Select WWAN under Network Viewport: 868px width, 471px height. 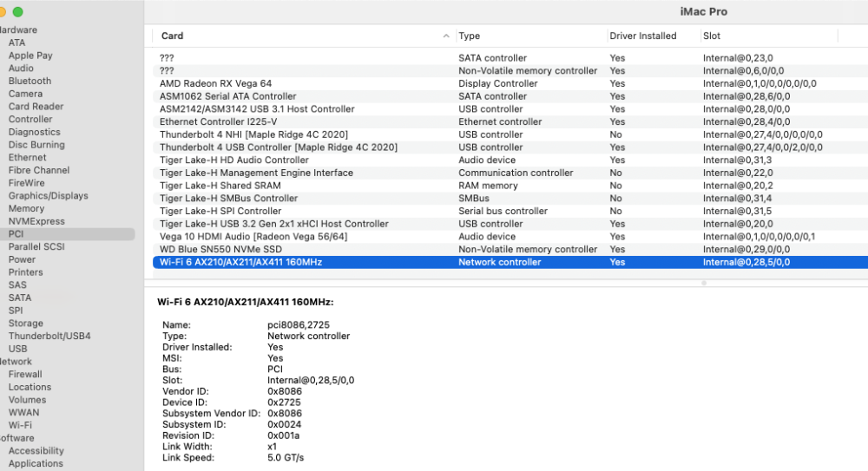(23, 412)
